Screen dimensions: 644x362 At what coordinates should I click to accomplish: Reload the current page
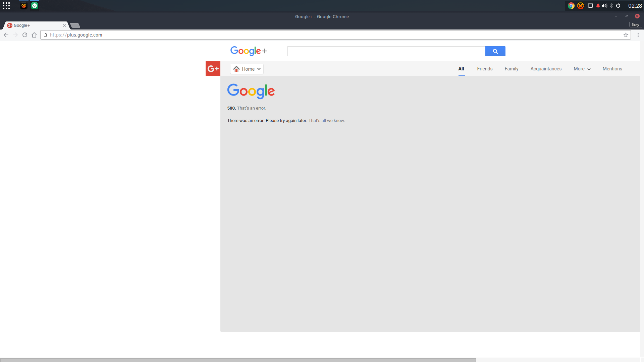(x=25, y=35)
